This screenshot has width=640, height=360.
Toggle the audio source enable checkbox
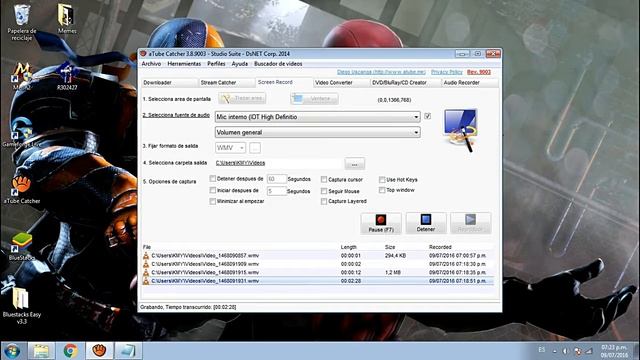pyautogui.click(x=427, y=116)
